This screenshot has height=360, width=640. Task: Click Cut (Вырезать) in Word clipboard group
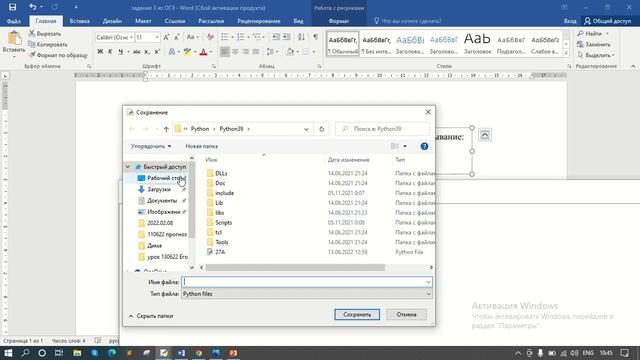pyautogui.click(x=45, y=33)
